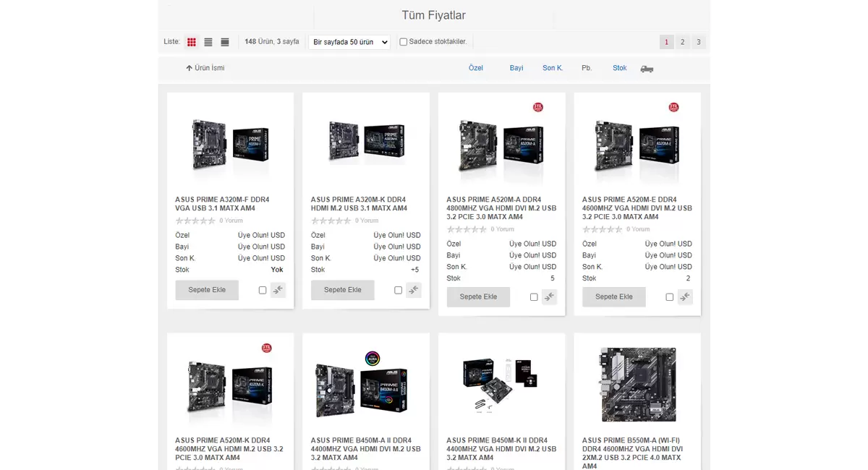Click compare icon for ASUS PRIME A520M-E

point(685,297)
